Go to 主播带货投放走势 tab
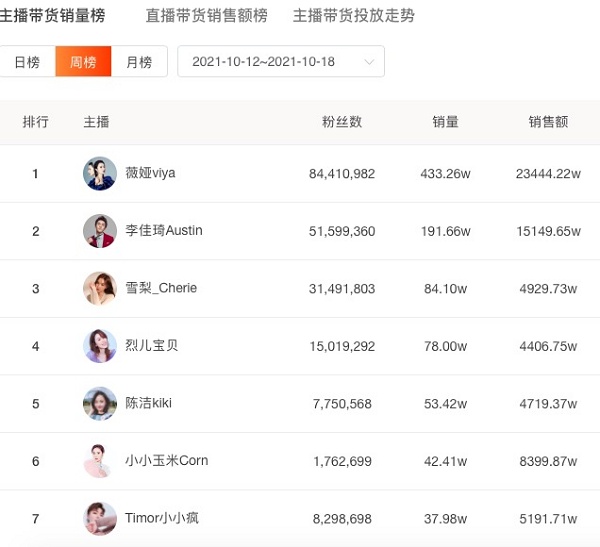Image resolution: width=600 pixels, height=547 pixels. (353, 16)
